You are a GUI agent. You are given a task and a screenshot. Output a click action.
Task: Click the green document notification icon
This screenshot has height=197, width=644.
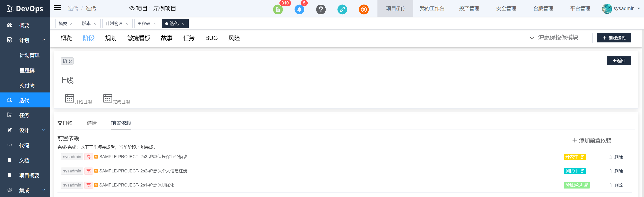pyautogui.click(x=278, y=9)
